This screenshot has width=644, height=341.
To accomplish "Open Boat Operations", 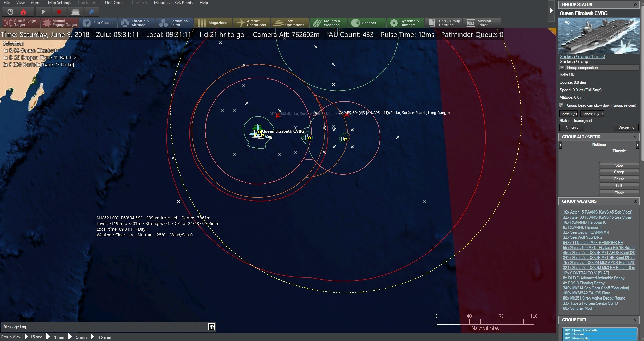I will coord(289,23).
